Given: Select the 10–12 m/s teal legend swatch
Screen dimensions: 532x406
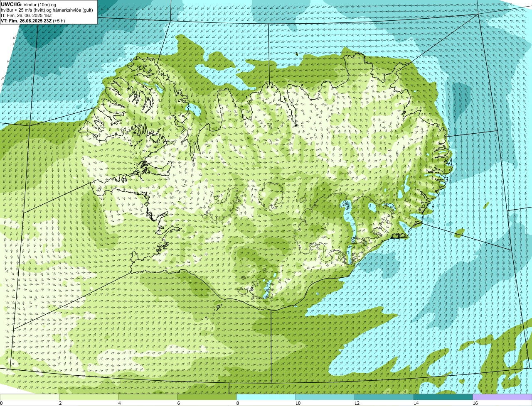Looking at the screenshot, I should [x=325, y=397].
